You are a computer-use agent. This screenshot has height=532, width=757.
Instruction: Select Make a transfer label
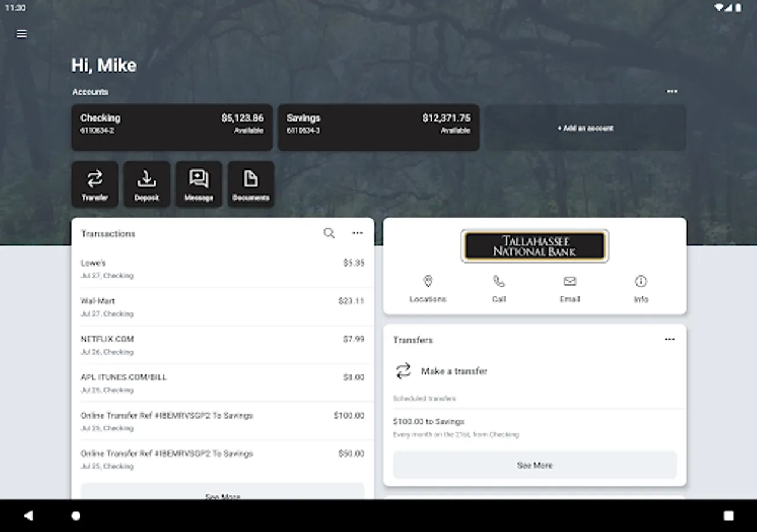[454, 371]
